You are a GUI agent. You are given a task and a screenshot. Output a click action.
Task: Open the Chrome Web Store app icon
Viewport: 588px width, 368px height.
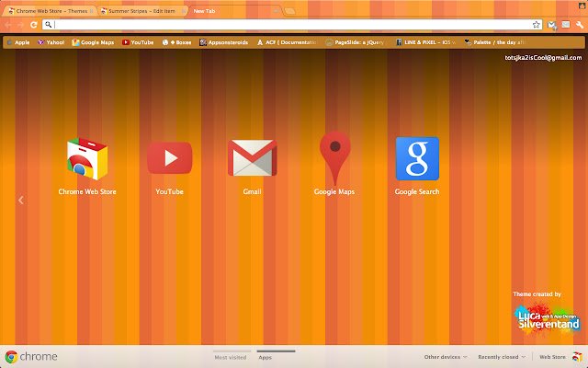tap(87, 159)
